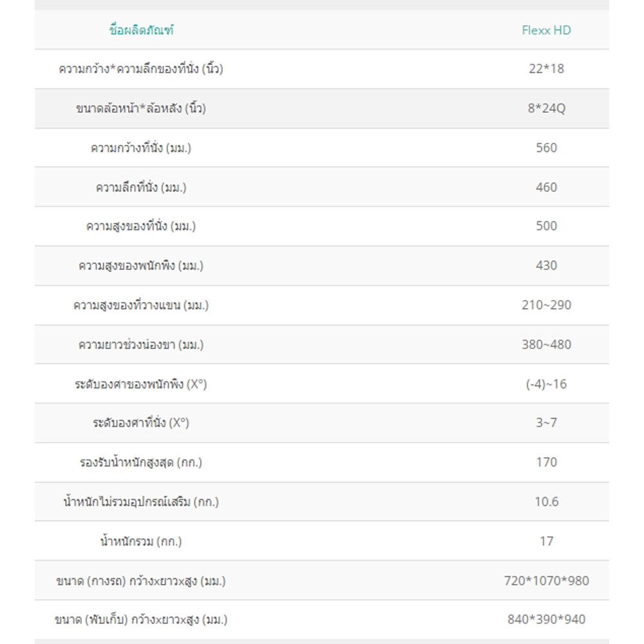Click the folded dimensions 840*390*940
The width and height of the screenshot is (644, 644).
pyautogui.click(x=546, y=619)
